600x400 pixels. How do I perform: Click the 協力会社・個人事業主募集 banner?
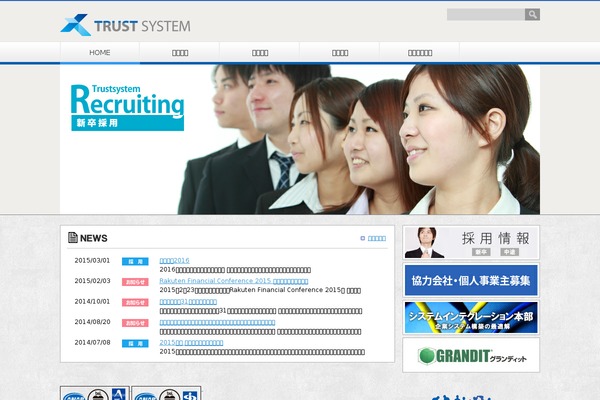coord(471,280)
